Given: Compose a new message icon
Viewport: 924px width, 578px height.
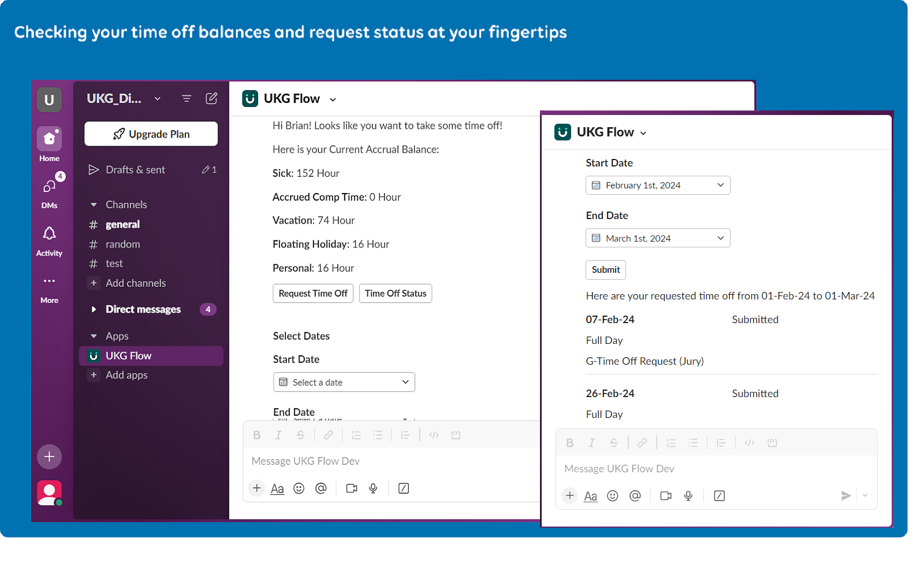Looking at the screenshot, I should coord(211,98).
